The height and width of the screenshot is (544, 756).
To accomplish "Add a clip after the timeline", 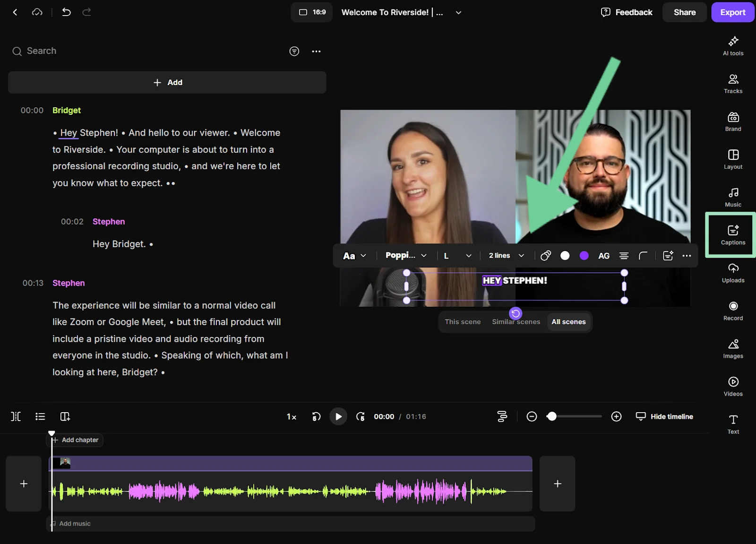I will pos(558,484).
